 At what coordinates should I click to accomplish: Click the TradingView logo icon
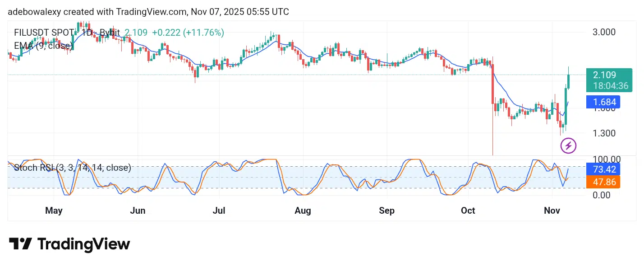point(20,244)
